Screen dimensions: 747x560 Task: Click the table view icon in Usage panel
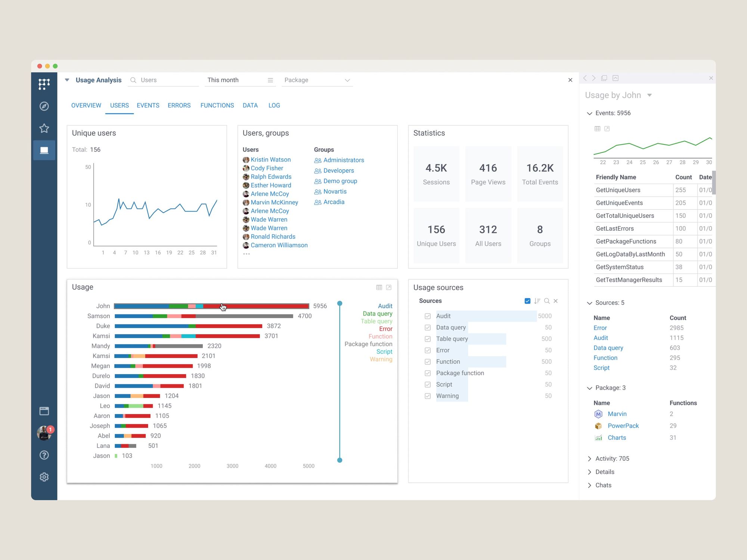(x=379, y=287)
